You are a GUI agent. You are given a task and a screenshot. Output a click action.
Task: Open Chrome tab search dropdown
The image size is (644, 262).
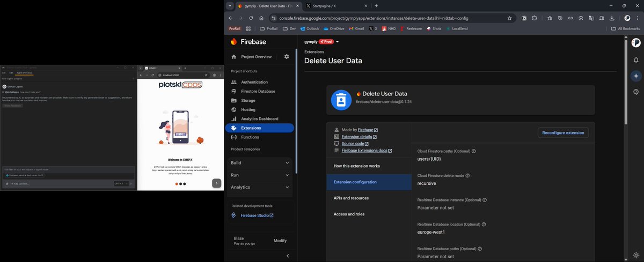pos(230,6)
